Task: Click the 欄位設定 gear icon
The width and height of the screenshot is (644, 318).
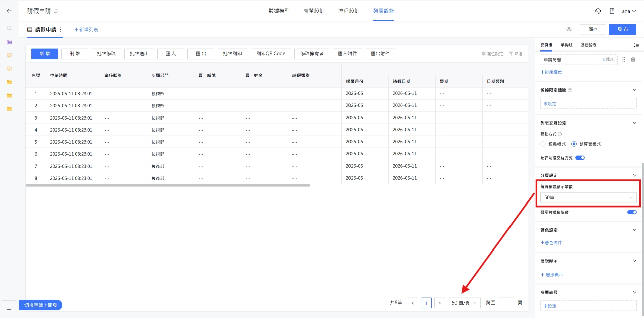Action: 484,54
